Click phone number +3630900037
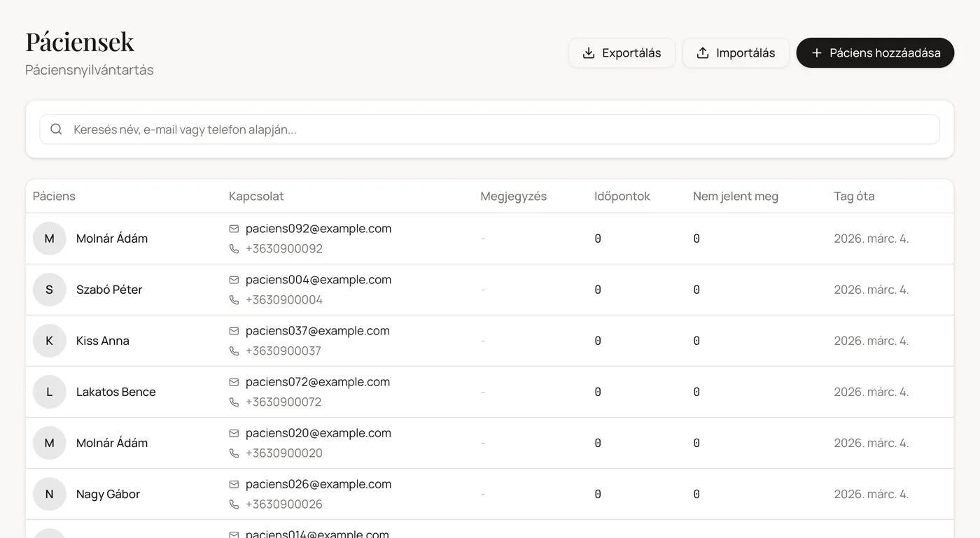The height and width of the screenshot is (538, 980). click(x=283, y=351)
